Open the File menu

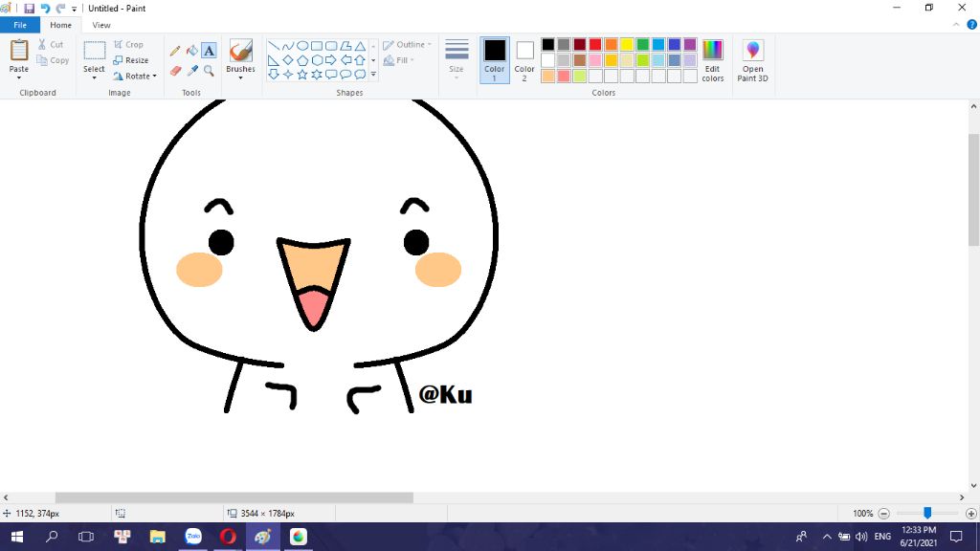click(19, 25)
